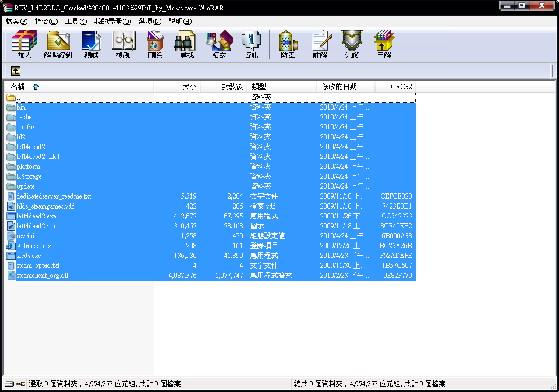This screenshot has height=392, width=559.
Task: Select the srcds.exe file name
Action: click(x=29, y=256)
